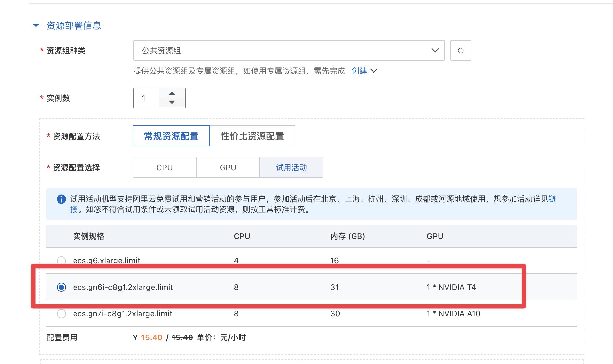613x364 pixels.
Task: Click ecs.gn6i-c8g1.2xlarge.limit spec name
Action: click(x=123, y=287)
